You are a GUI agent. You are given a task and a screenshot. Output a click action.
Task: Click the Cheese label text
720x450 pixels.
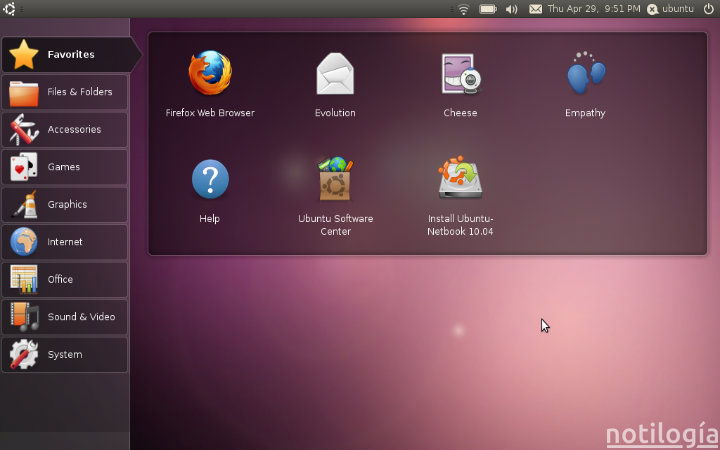[460, 113]
